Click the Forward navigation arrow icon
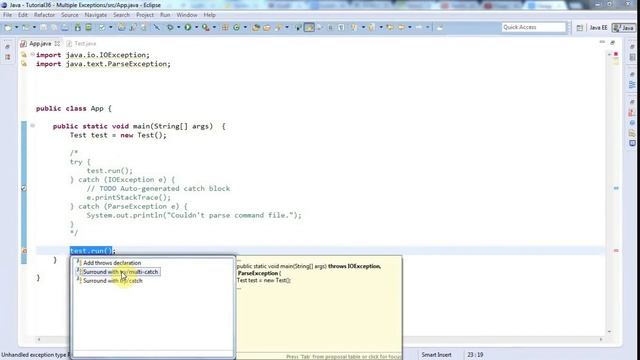Viewport: 640px width, 360px height. pyautogui.click(x=419, y=27)
